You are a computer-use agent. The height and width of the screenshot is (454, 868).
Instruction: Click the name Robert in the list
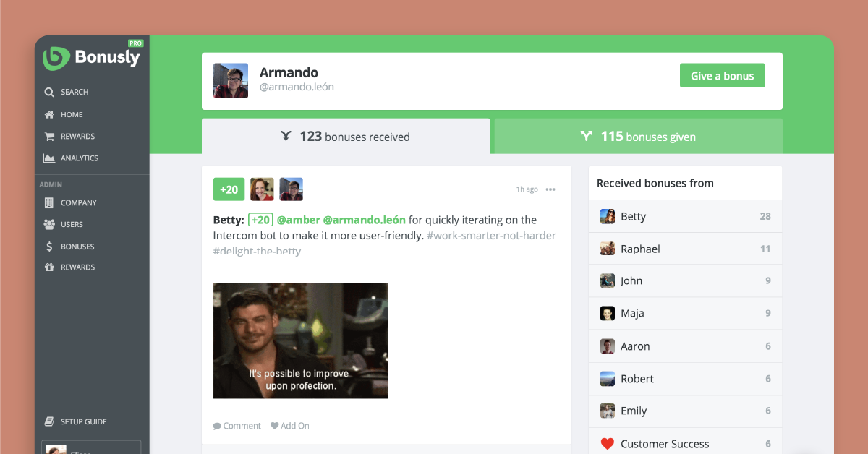637,379
